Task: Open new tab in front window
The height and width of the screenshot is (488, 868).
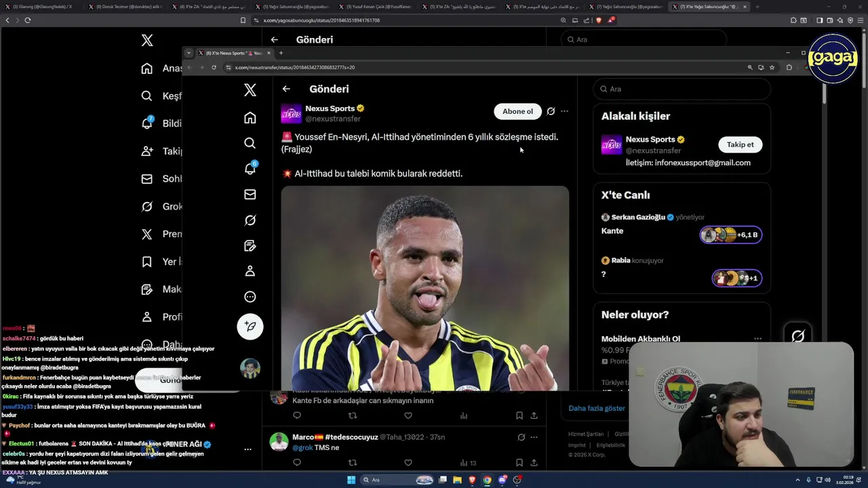Action: [281, 53]
